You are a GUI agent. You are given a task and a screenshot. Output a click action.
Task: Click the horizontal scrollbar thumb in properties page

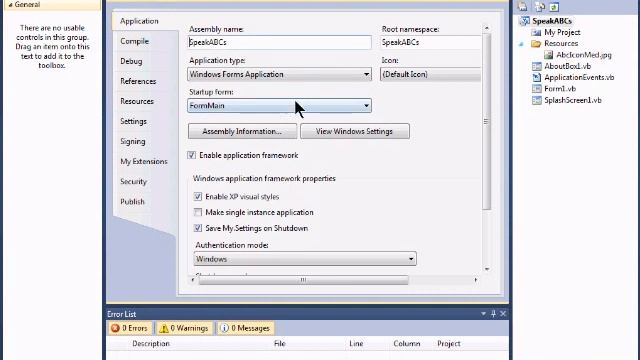303,280
